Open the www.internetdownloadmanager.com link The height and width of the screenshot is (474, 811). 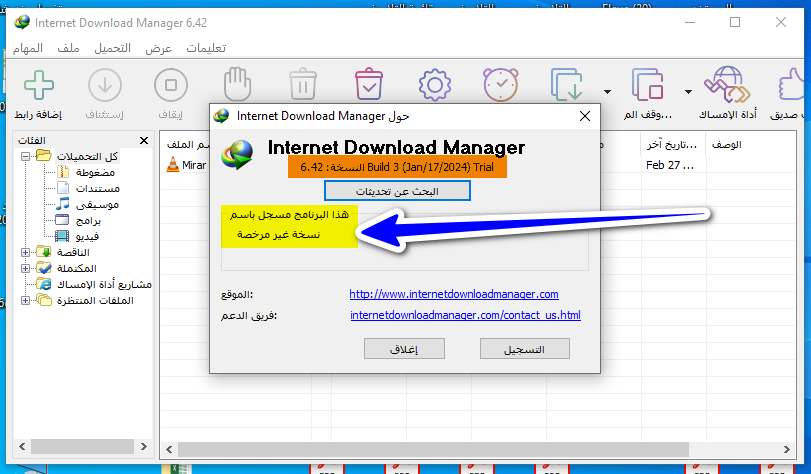(453, 294)
